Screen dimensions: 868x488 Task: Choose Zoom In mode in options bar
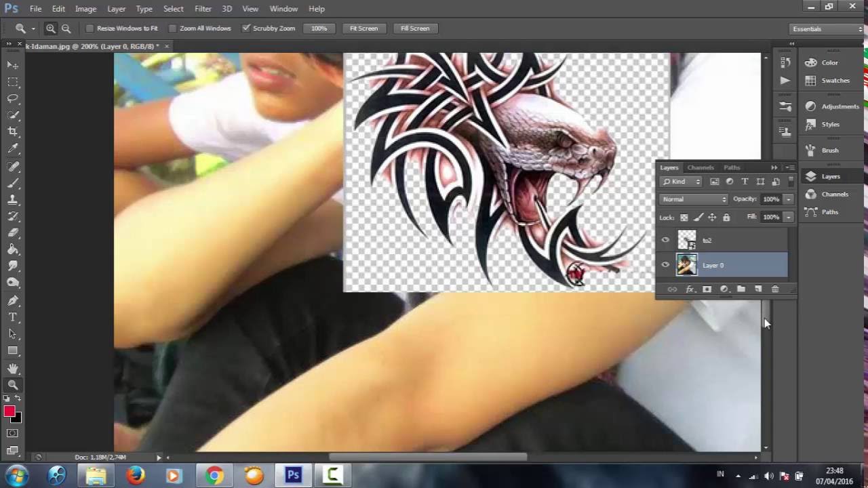click(51, 28)
